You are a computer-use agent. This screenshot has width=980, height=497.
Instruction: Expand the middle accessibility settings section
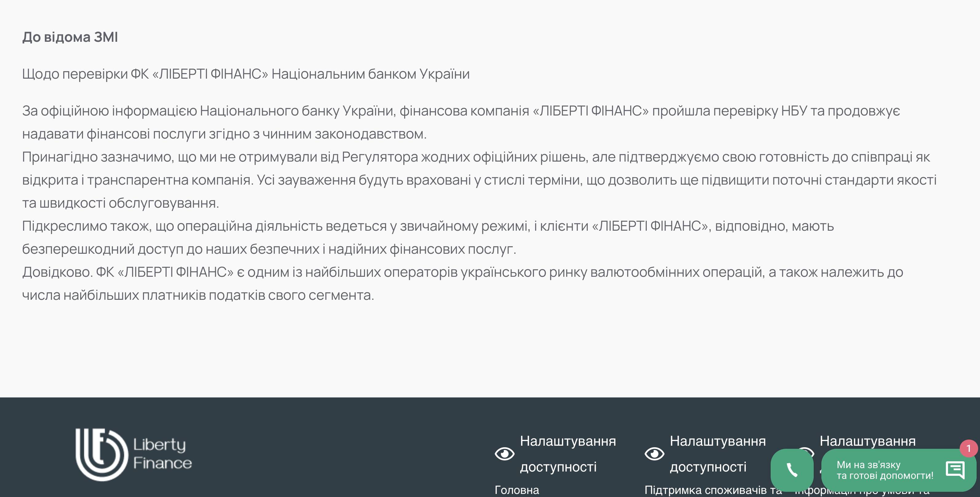coord(717,454)
